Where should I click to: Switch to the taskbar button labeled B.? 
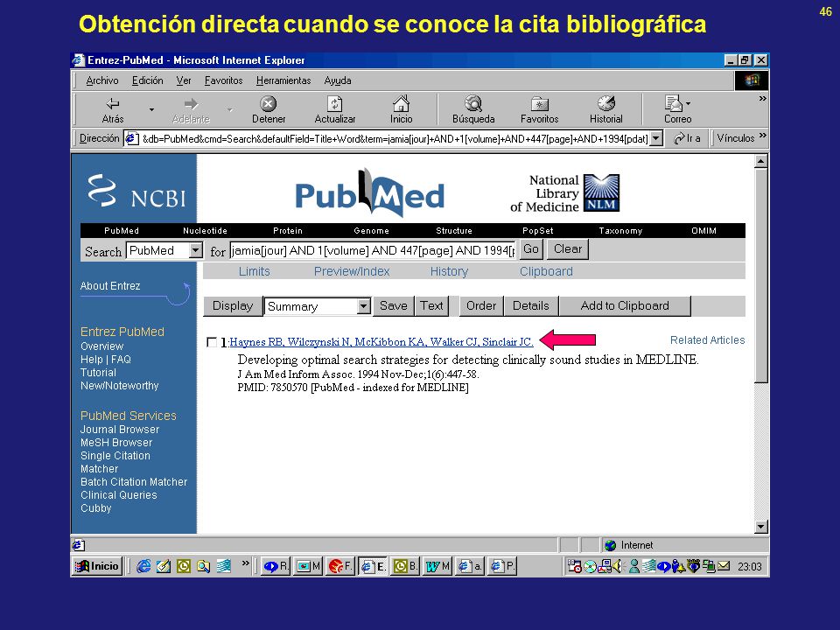click(x=404, y=566)
